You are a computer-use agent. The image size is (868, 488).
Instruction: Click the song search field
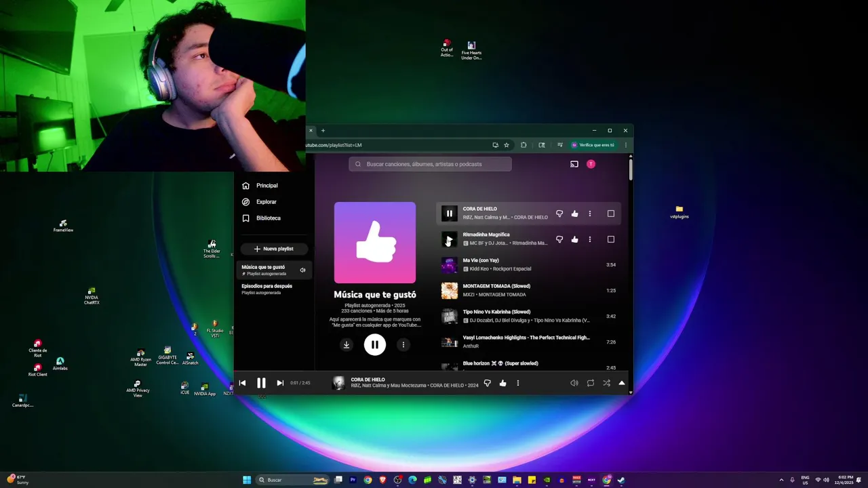click(x=430, y=164)
